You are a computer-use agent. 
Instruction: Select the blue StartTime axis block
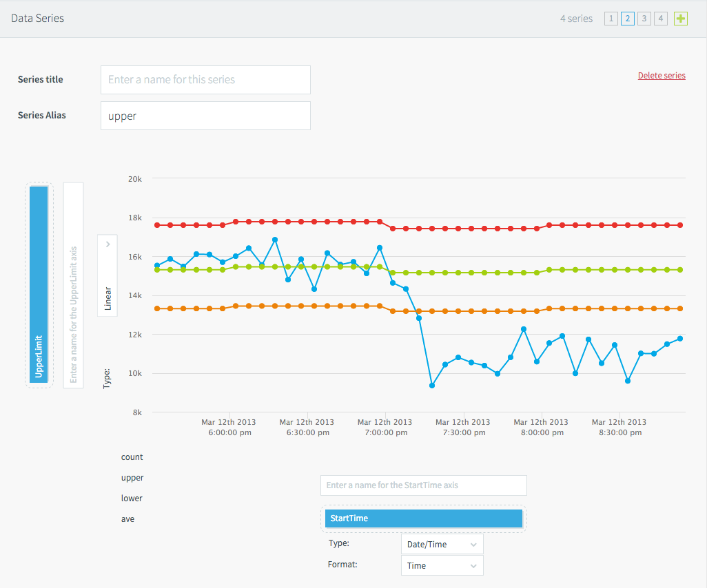pos(423,518)
